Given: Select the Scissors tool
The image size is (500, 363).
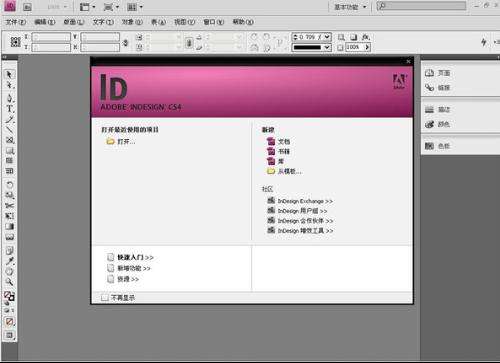Looking at the screenshot, I should [9, 205].
